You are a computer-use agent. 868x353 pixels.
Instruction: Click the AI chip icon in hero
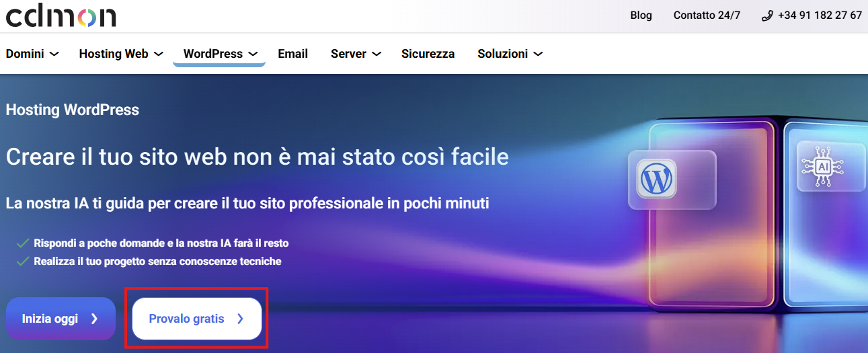[823, 165]
